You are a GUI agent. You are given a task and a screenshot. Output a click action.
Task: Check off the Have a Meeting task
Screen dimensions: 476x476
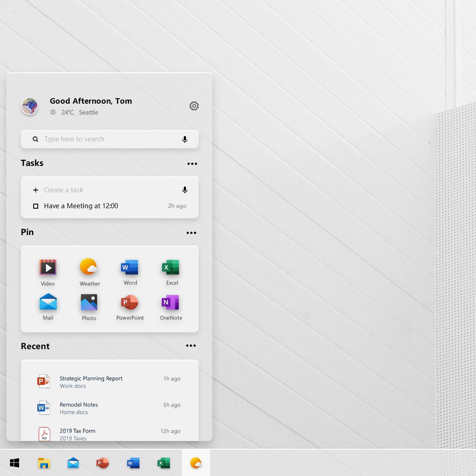35,206
